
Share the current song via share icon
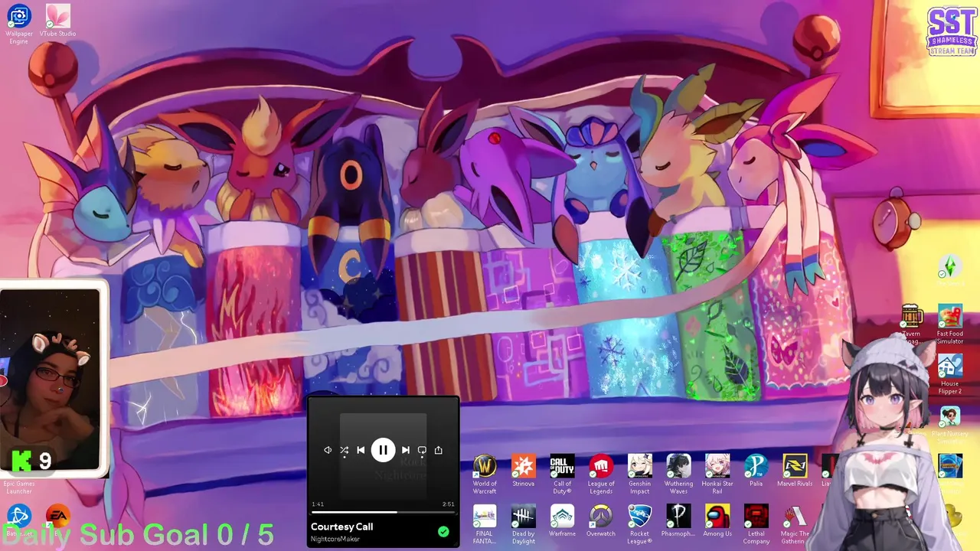[439, 450]
